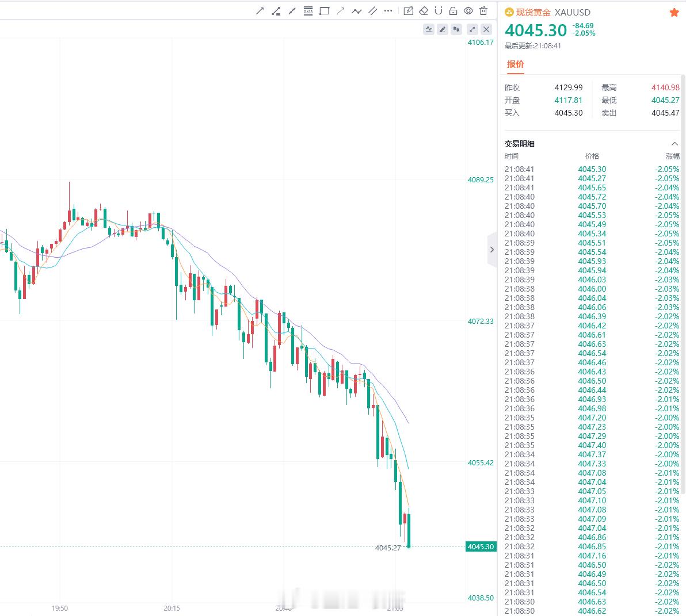Click trade price 4045.65

(x=592, y=188)
